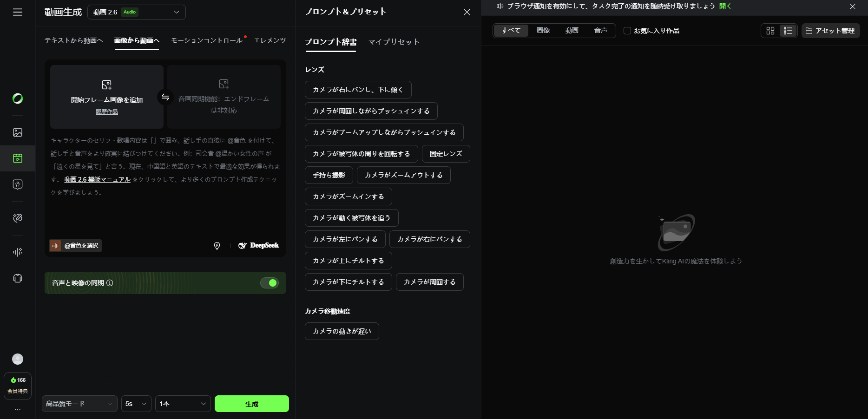The height and width of the screenshot is (419, 868).
Task: Open the 高品質モード dropdown
Action: point(79,404)
